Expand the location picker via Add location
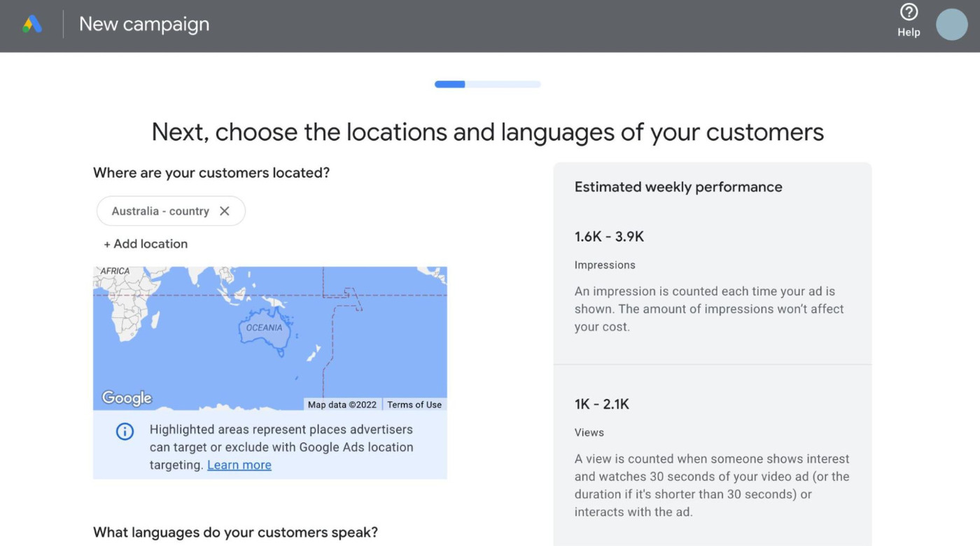980x546 pixels. click(145, 244)
